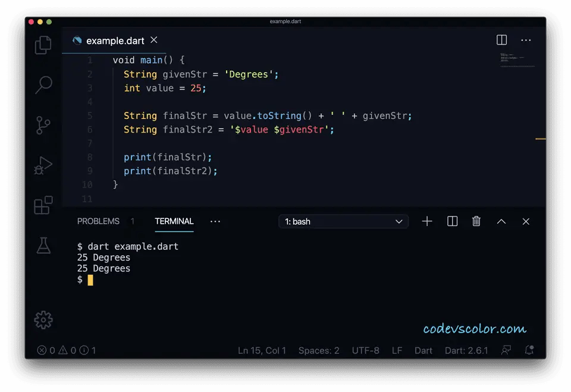This screenshot has width=571, height=392.
Task: Create a new terminal with the plus icon
Action: 427,221
